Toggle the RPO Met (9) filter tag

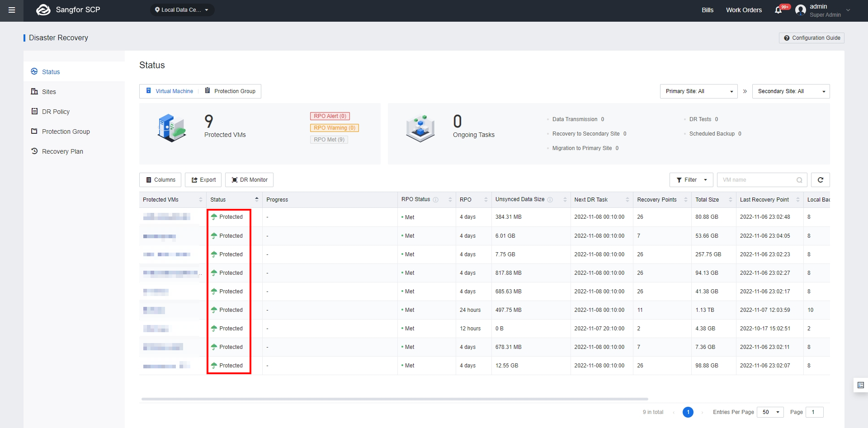(329, 140)
